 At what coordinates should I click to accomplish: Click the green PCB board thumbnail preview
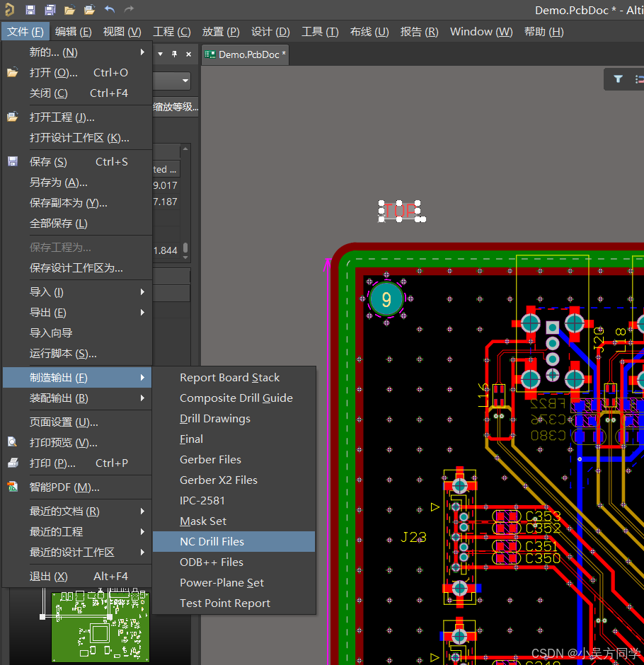click(100, 627)
